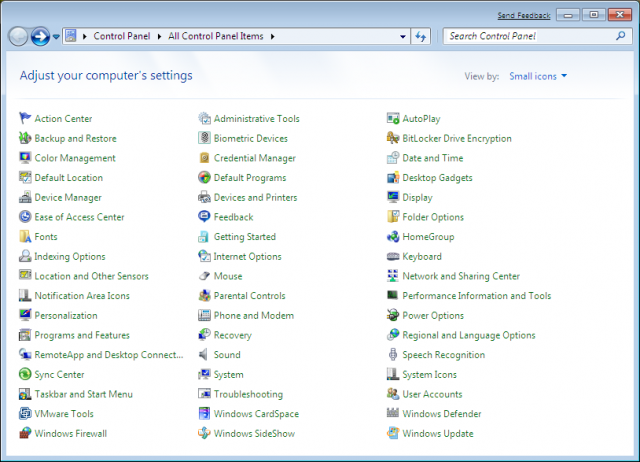The image size is (640, 462).
Task: Open the BitLocker Drive Encryption icon
Action: 393,138
